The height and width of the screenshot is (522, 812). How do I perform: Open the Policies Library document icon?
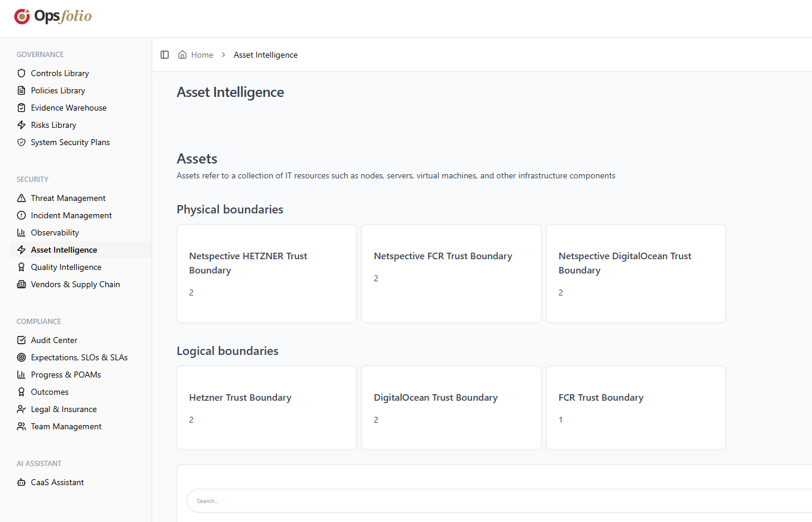(x=21, y=90)
